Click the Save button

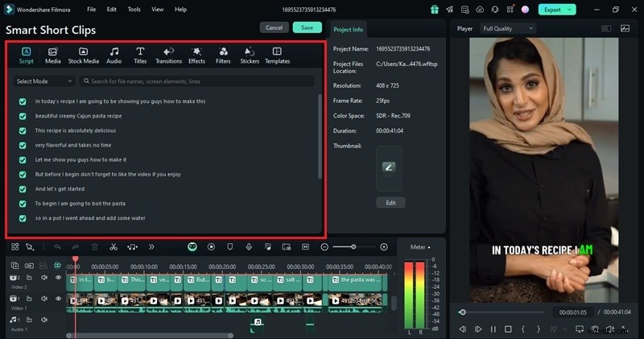308,27
